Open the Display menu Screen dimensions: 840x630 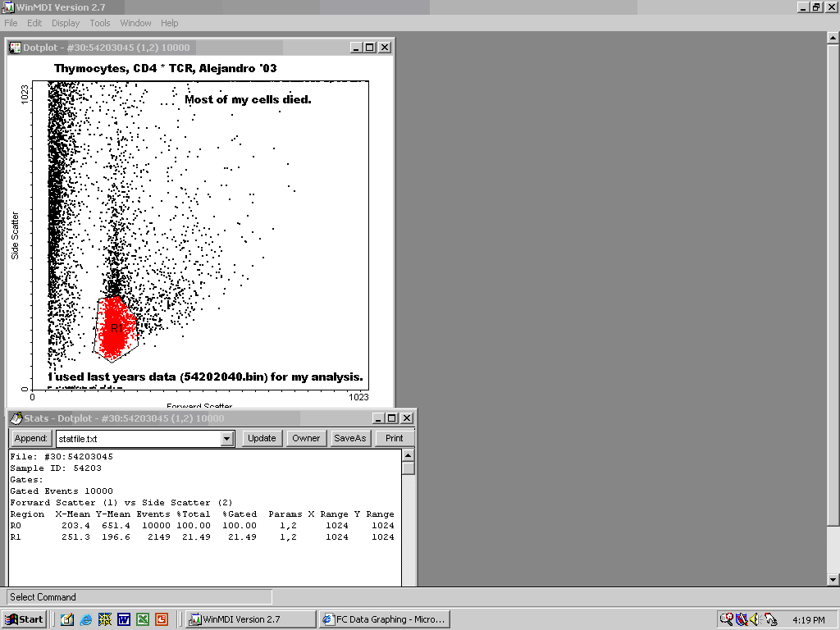coord(66,23)
